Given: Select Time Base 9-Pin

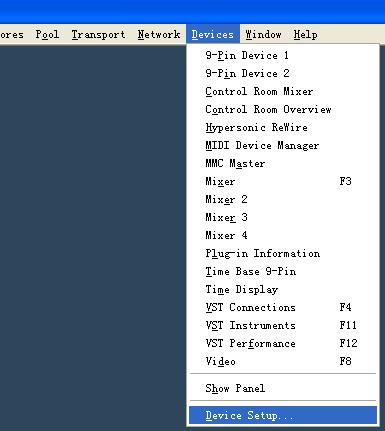Looking at the screenshot, I should tap(283, 271).
